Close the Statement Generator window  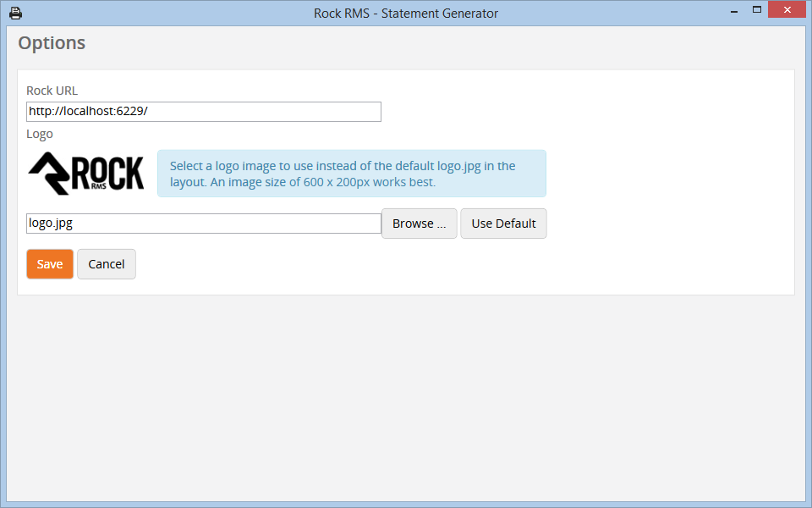point(787,10)
